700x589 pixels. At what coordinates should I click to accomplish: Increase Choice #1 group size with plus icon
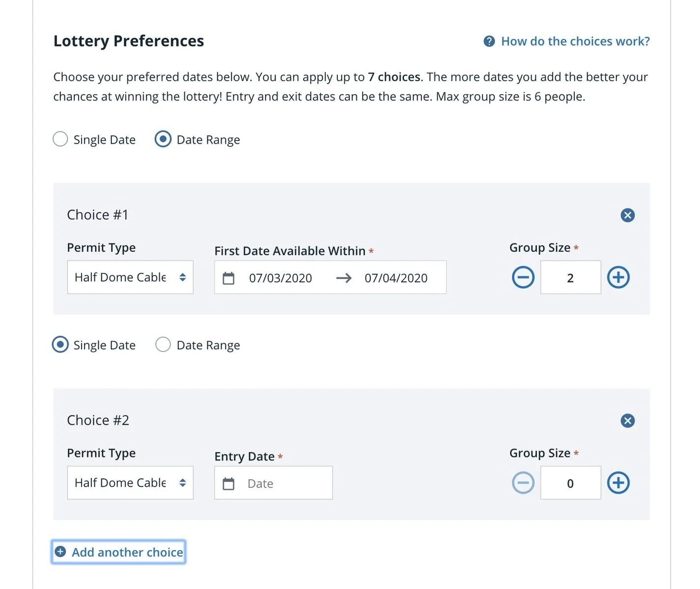pos(618,277)
